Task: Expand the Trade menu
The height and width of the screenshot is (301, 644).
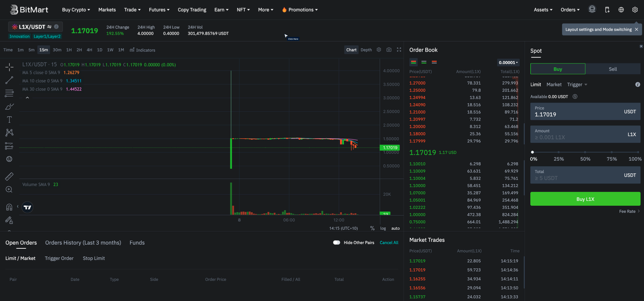Action: 132,10
